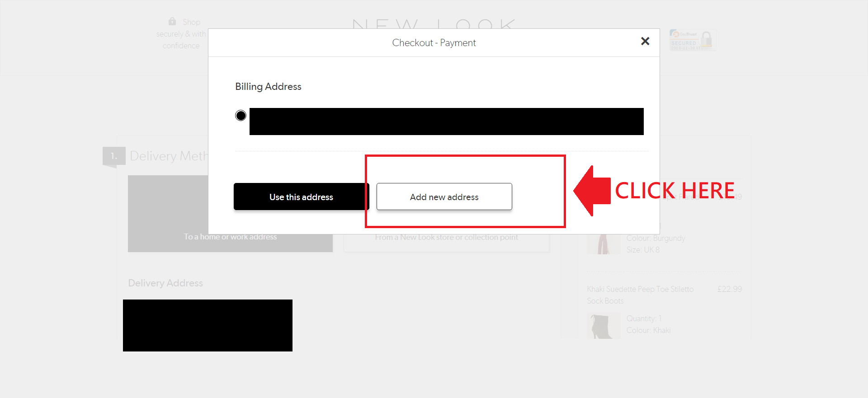Close the Checkout - Payment dialog
The height and width of the screenshot is (398, 868).
pos(645,42)
